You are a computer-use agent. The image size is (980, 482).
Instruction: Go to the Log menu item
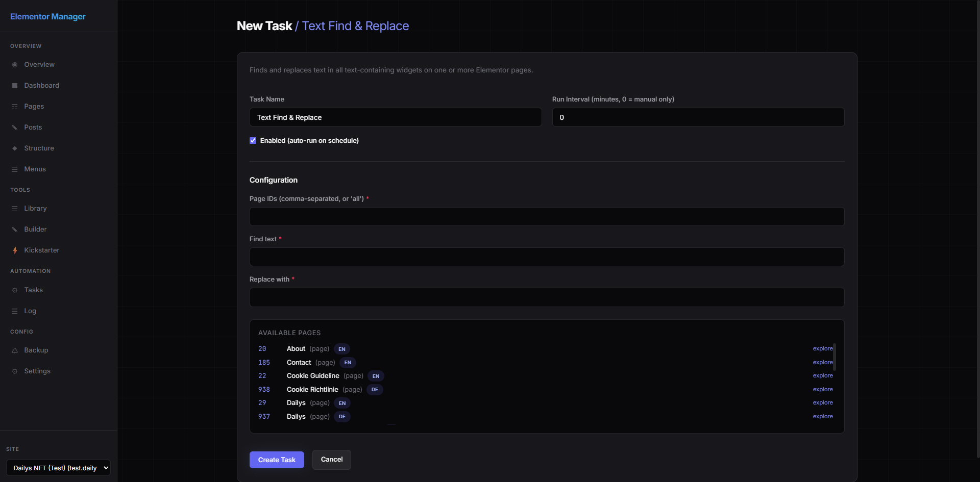click(x=30, y=311)
